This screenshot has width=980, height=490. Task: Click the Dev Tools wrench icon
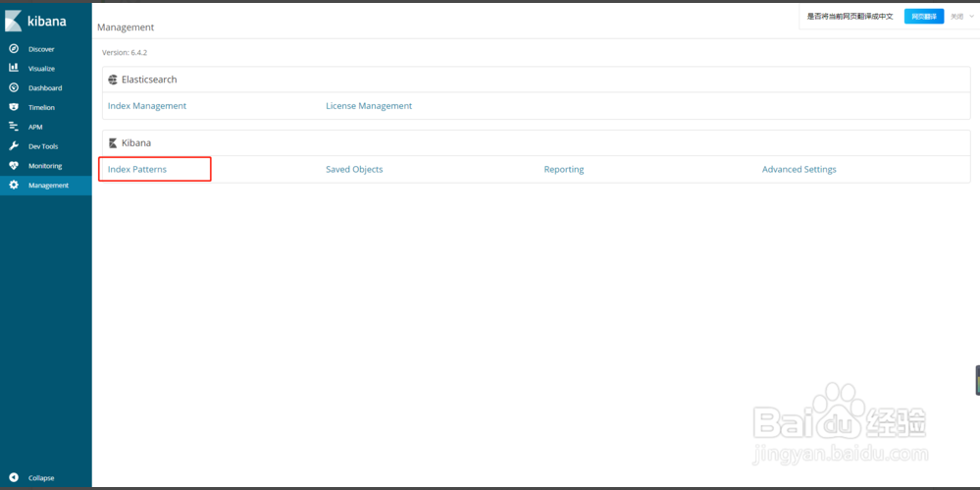[14, 145]
